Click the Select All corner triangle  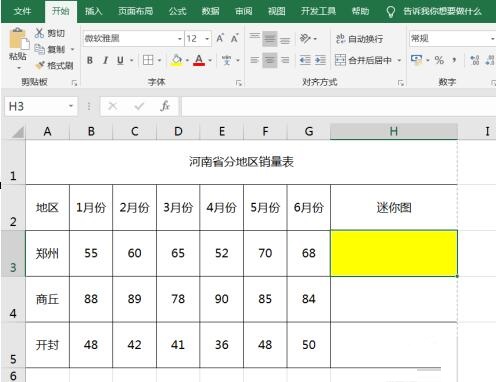tap(18, 132)
